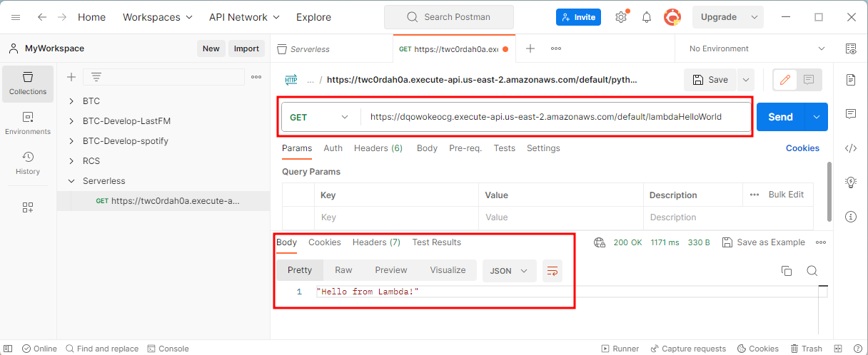Switch to edit mode pencil icon
Image resolution: width=868 pixels, height=355 pixels.
pos(785,80)
